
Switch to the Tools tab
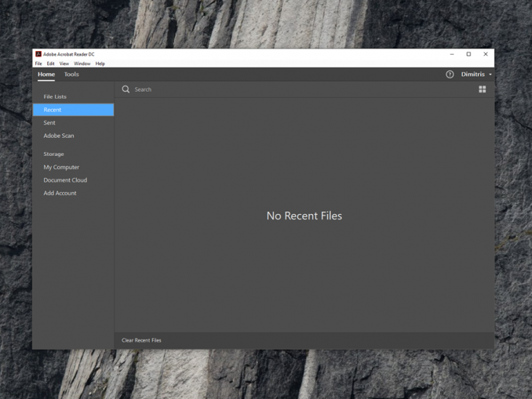[x=71, y=74]
